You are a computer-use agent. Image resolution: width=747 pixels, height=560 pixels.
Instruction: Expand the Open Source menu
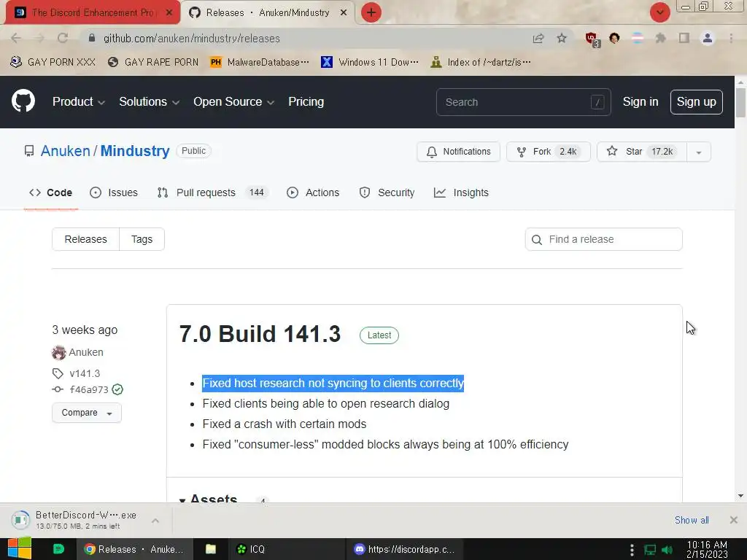233,102
